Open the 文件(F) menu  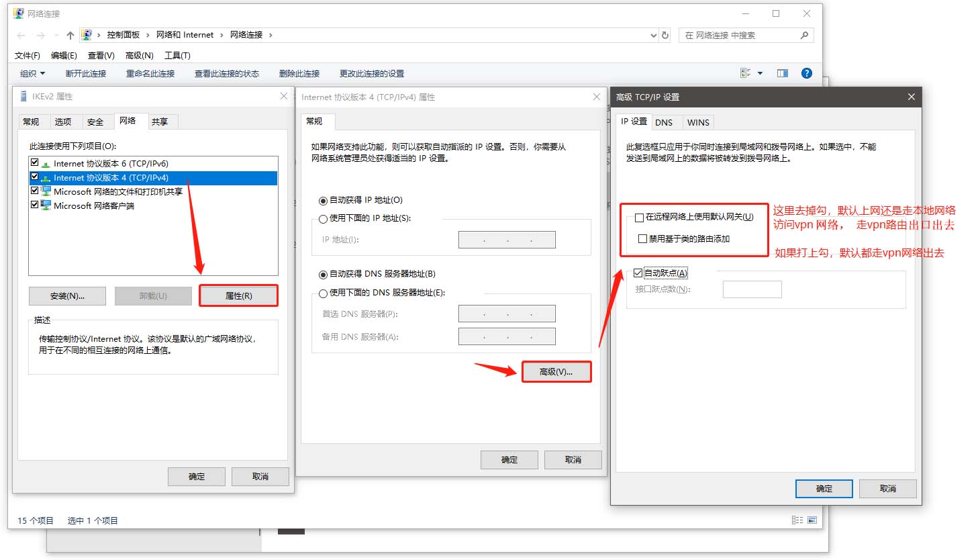pyautogui.click(x=28, y=56)
